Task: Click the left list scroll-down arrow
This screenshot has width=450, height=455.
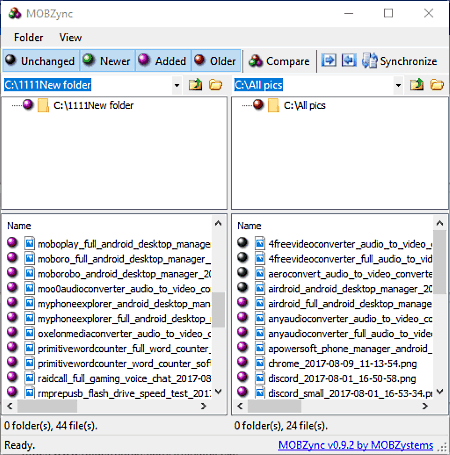Action: [x=218, y=391]
